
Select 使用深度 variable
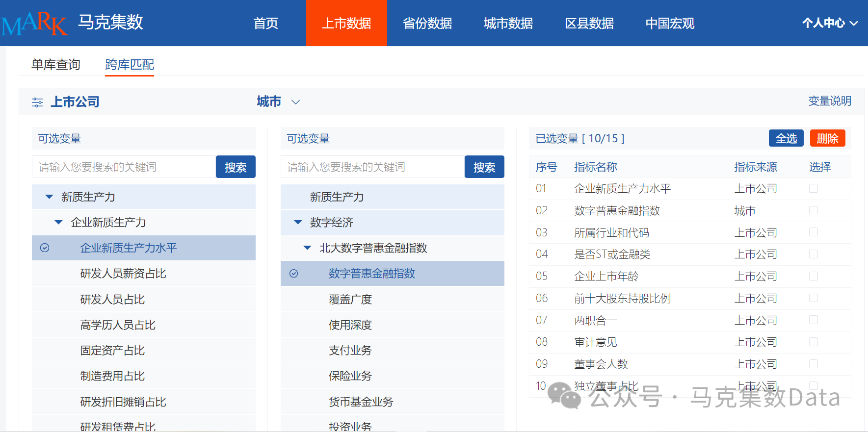click(392, 325)
